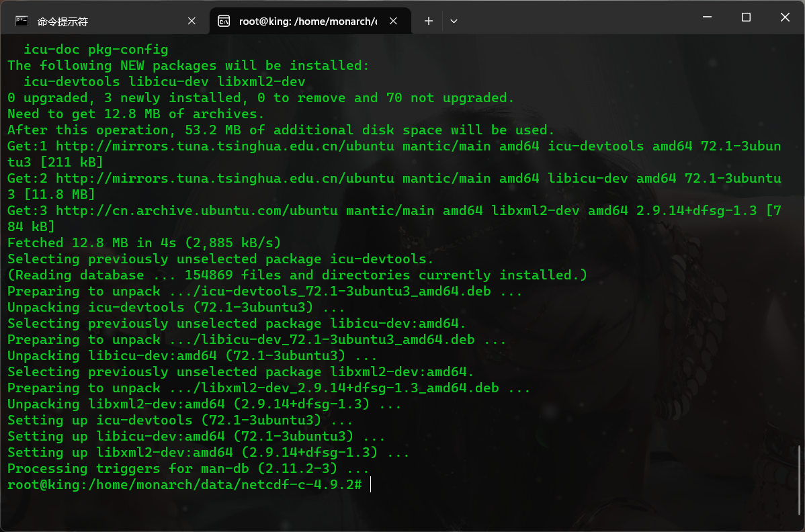Image resolution: width=805 pixels, height=532 pixels.
Task: Click 'Setting up libxml2-dev:amd64' line
Action: [208, 453]
